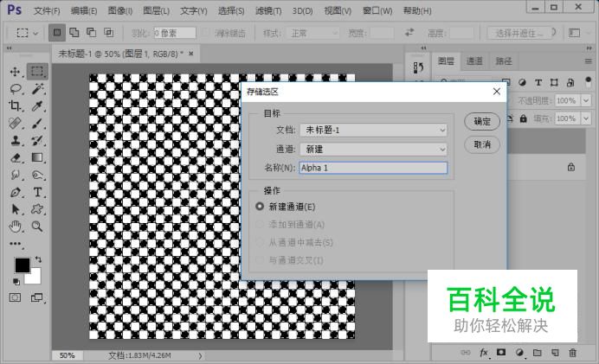Select the Hand tool
This screenshot has height=364, width=599.
tap(16, 227)
